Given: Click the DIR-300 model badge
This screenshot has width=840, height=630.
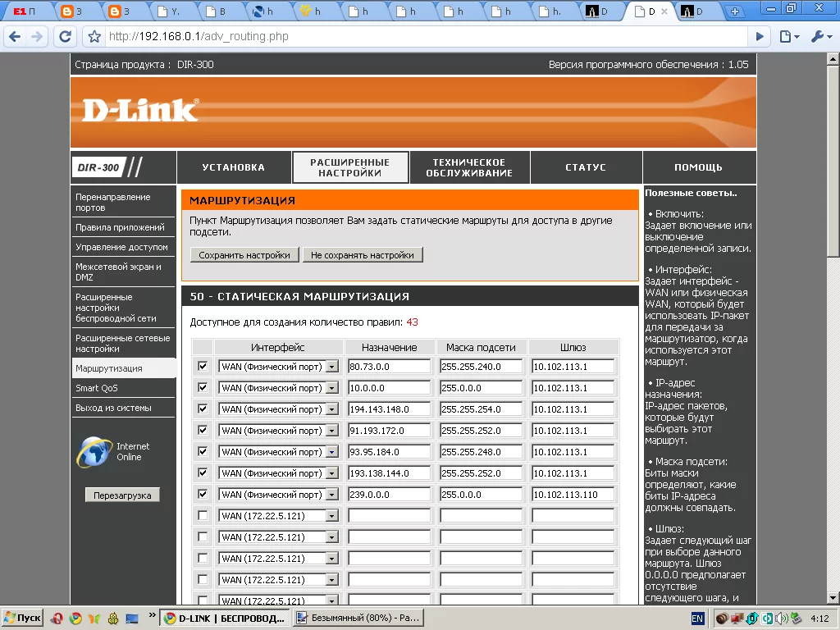Looking at the screenshot, I should 98,167.
